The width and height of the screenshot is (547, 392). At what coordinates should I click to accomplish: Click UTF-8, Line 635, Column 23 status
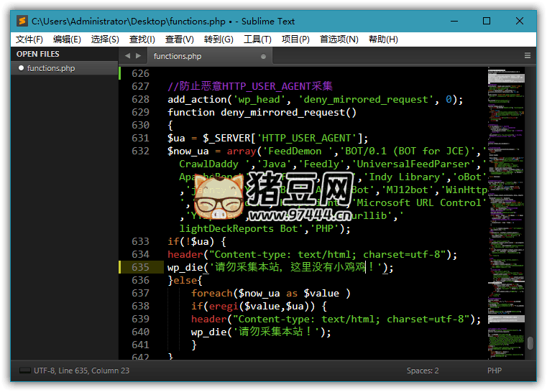coord(82,370)
